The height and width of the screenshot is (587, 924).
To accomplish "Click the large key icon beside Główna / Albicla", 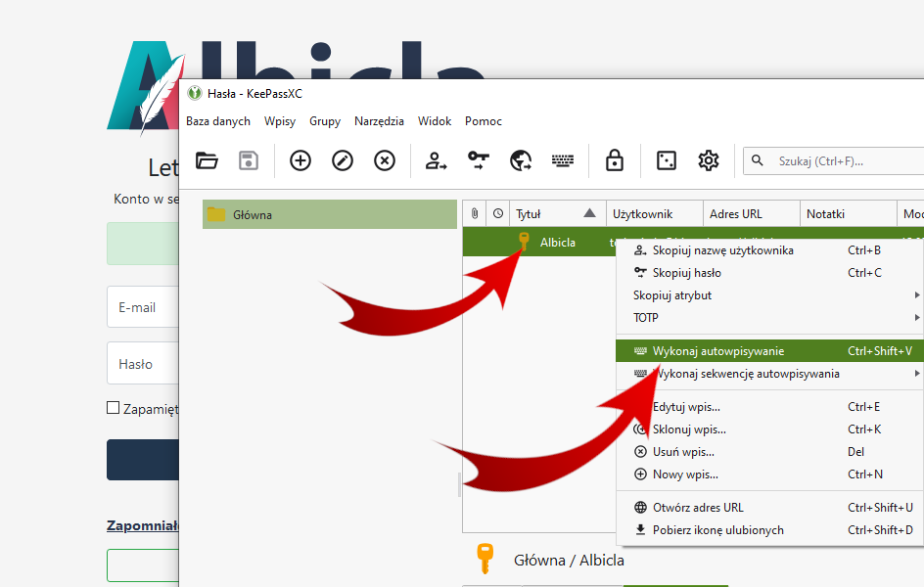I will click(x=485, y=559).
